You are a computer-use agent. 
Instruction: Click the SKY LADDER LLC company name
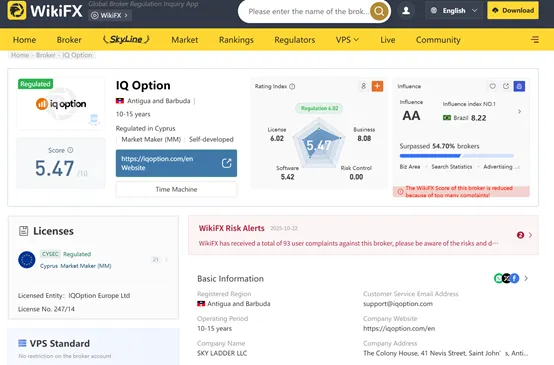pos(222,353)
